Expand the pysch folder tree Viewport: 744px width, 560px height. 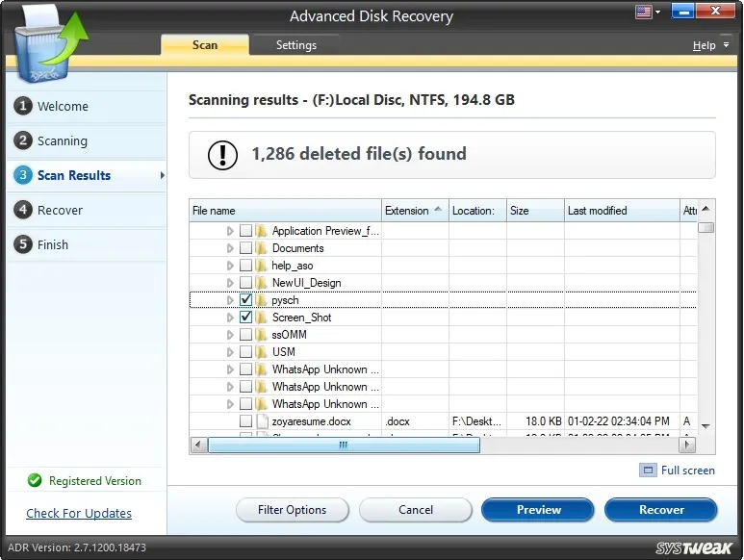(x=230, y=300)
